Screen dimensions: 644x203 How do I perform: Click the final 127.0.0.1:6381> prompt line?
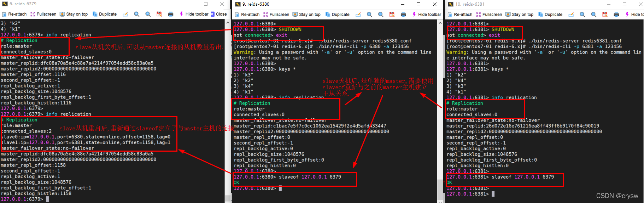pyautogui.click(x=470, y=194)
